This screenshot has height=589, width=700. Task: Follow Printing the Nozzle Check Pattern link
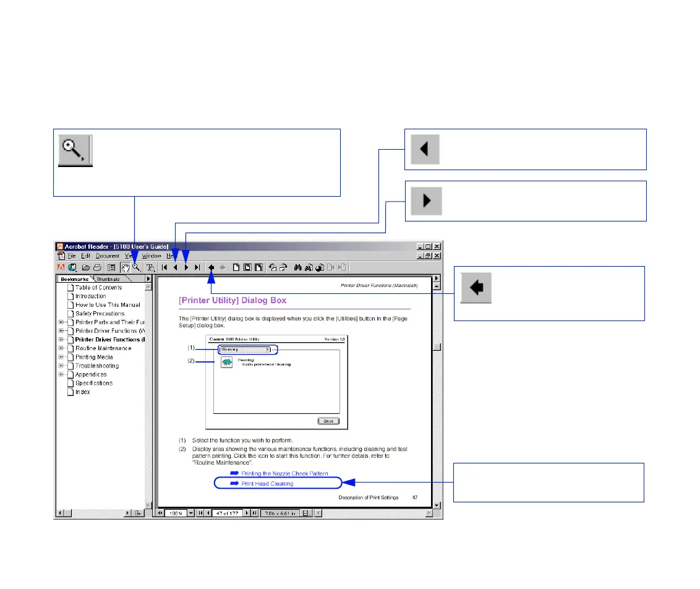[x=284, y=473]
